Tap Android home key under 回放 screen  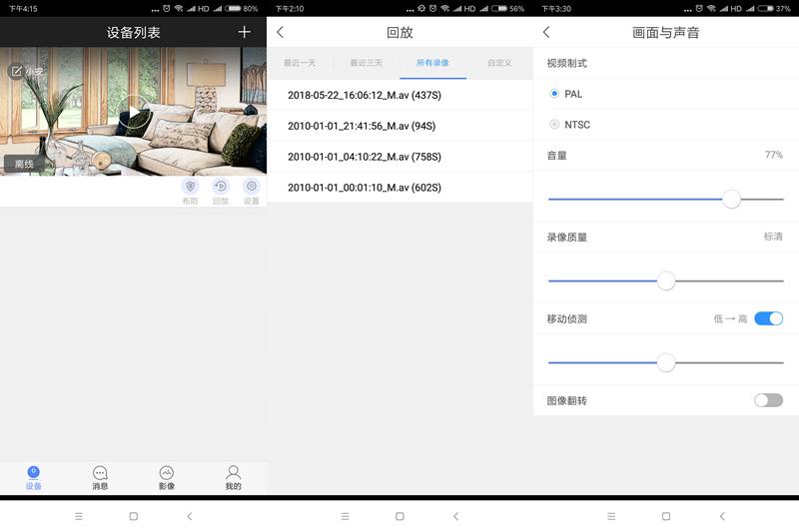[x=400, y=516]
